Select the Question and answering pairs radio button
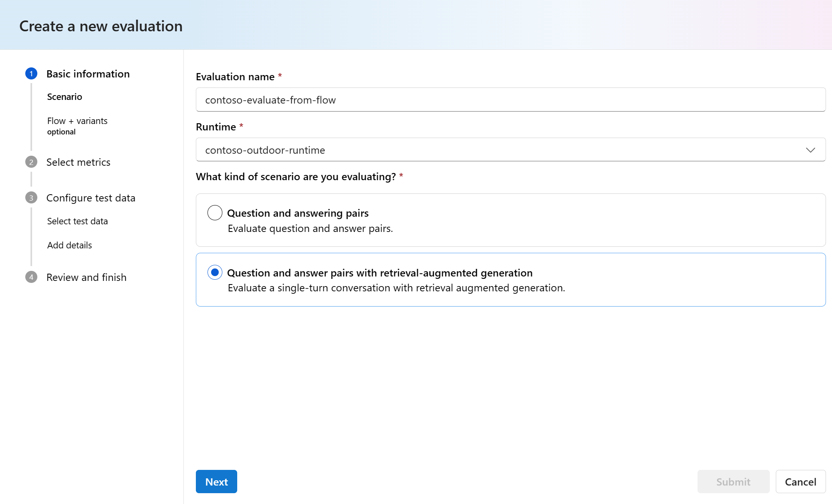Viewport: 832px width, 504px height. (215, 213)
